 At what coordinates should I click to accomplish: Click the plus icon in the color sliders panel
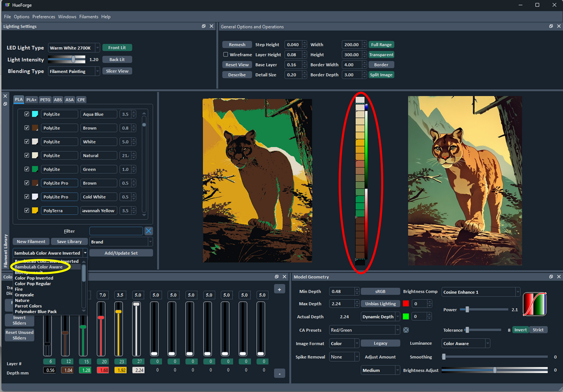point(279,289)
